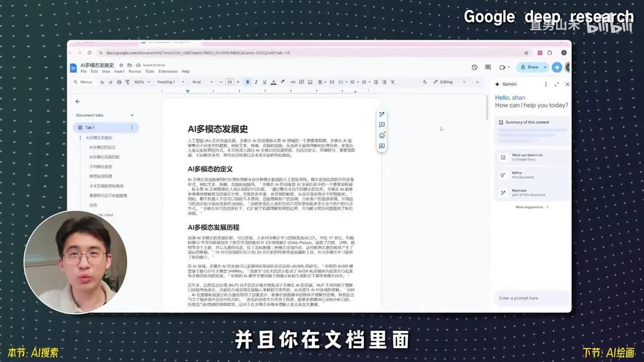
Task: Insert an image from the toolbar
Action: 309,82
